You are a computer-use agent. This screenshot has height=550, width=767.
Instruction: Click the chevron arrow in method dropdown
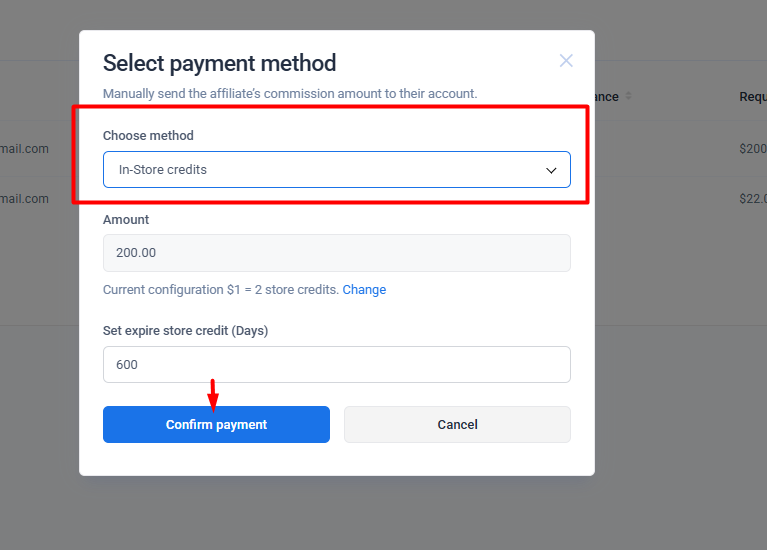(551, 170)
